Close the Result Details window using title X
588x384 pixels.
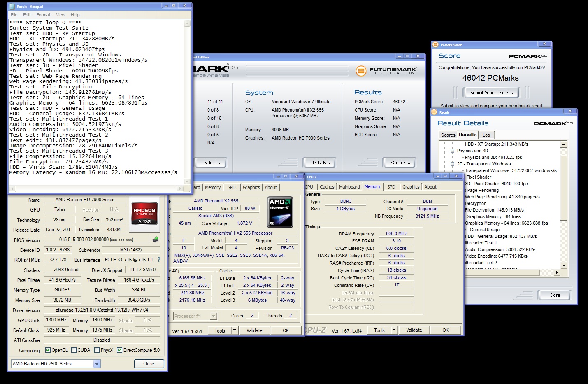570,111
